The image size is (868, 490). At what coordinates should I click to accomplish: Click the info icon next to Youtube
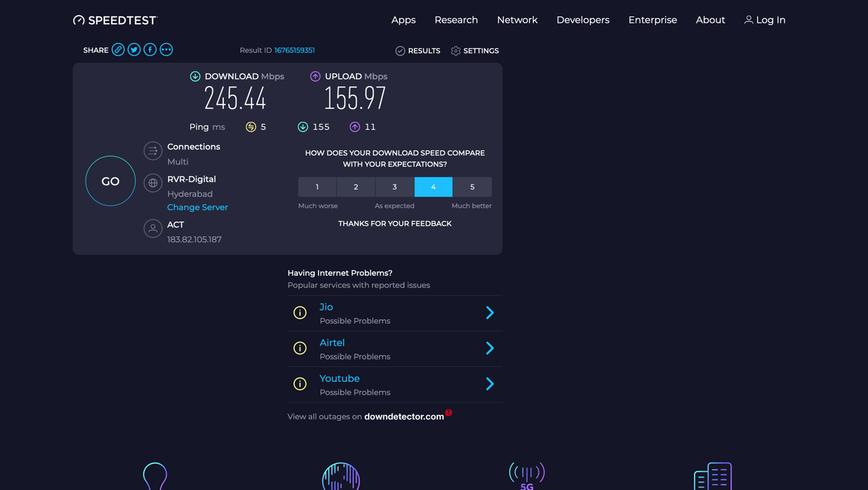point(300,384)
